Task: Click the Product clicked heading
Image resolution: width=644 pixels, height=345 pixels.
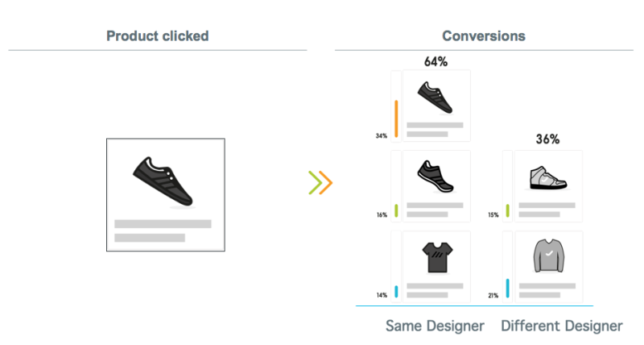Action: click(x=158, y=36)
